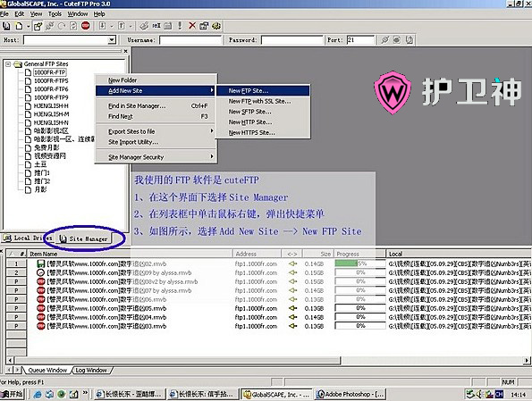Switch to the Site Manager tab
The width and height of the screenshot is (532, 401).
coord(83,238)
